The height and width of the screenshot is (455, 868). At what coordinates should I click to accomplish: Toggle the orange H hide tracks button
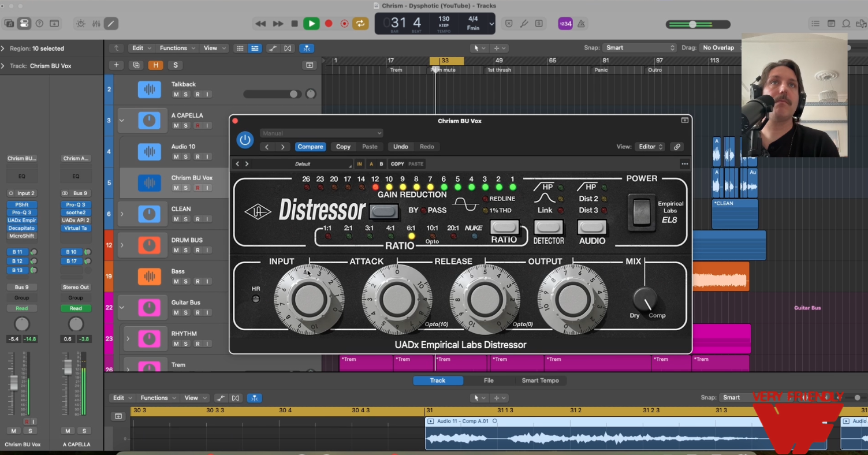(x=155, y=65)
